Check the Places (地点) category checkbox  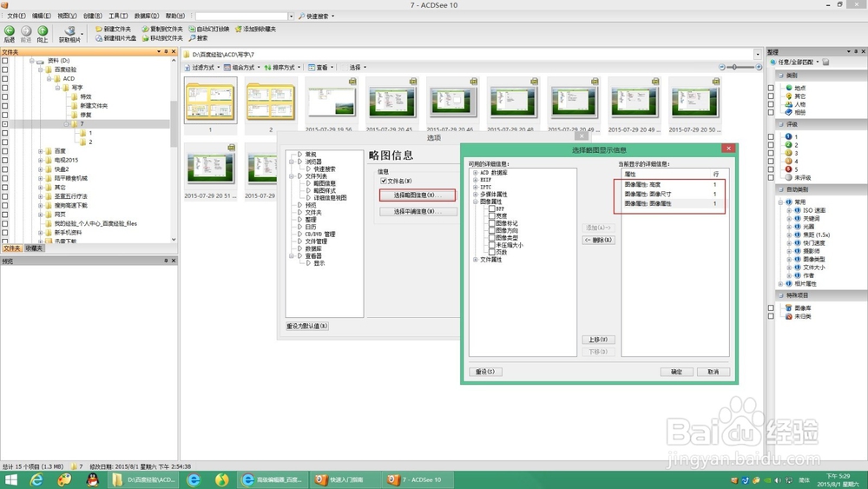tap(771, 88)
